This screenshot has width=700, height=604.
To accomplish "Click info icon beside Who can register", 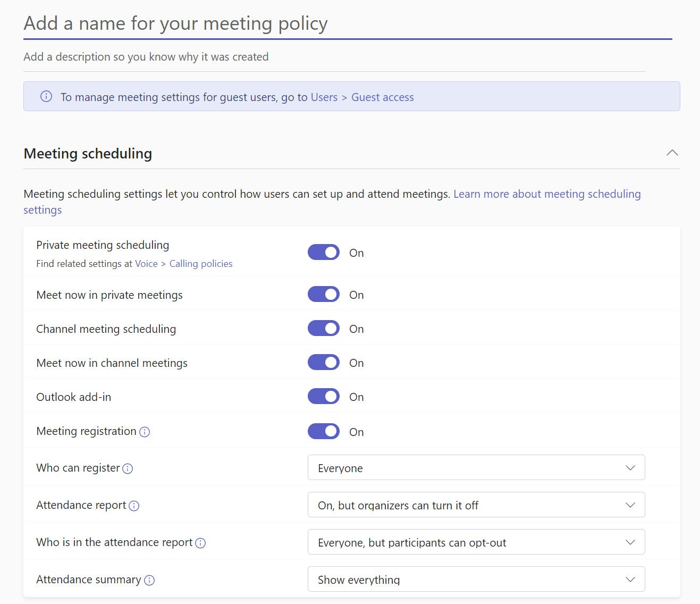I will pyautogui.click(x=128, y=469).
